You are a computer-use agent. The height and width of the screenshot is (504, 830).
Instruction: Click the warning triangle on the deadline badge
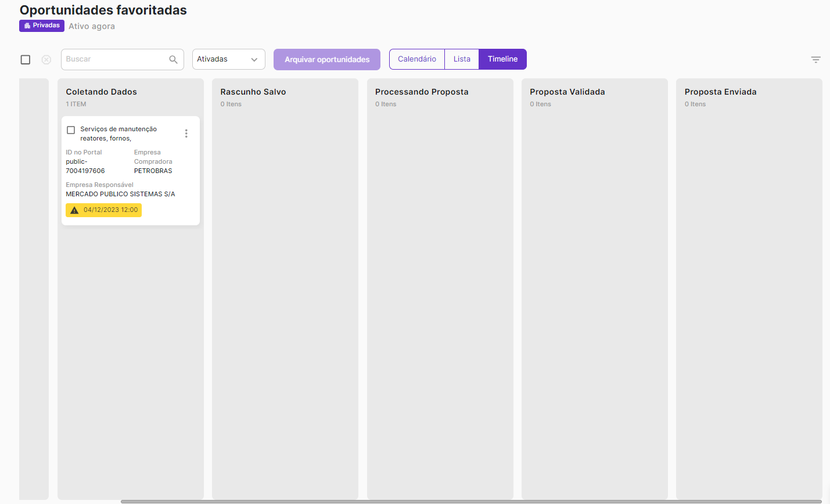pos(74,210)
